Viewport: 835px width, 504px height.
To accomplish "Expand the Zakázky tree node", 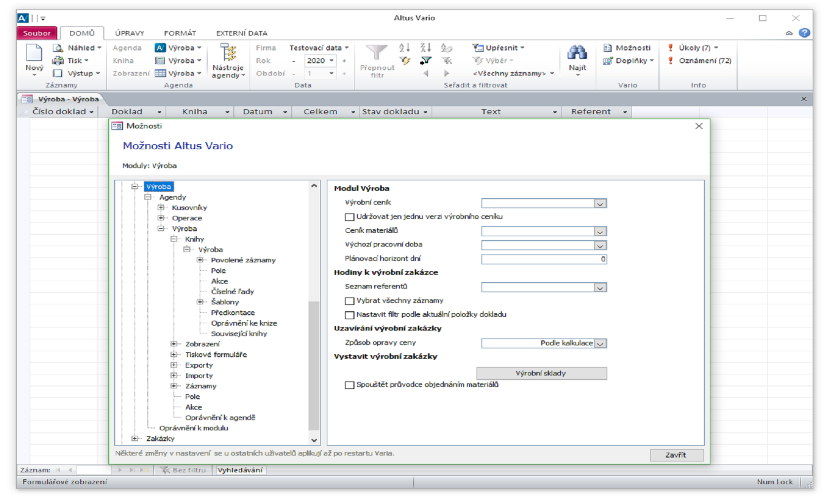I will pos(134,438).
